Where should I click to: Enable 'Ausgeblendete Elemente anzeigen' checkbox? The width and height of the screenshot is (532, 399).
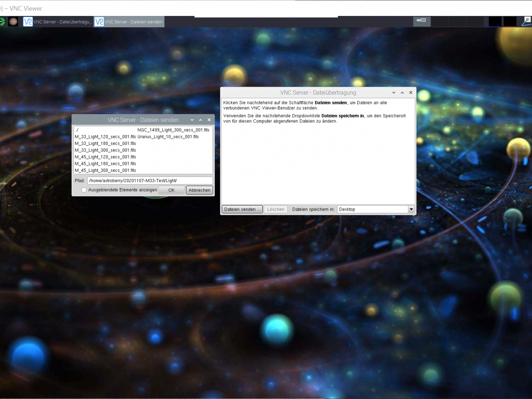pos(84,190)
